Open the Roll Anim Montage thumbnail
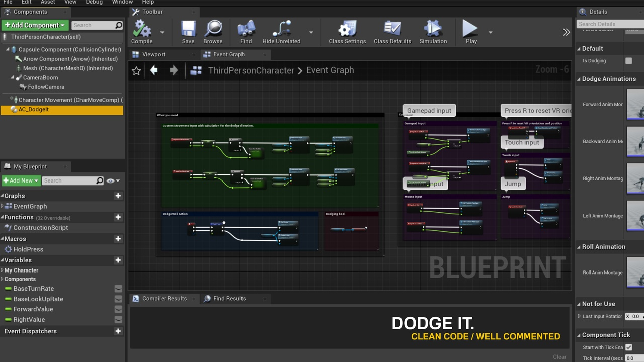The height and width of the screenshot is (362, 644). 635,273
